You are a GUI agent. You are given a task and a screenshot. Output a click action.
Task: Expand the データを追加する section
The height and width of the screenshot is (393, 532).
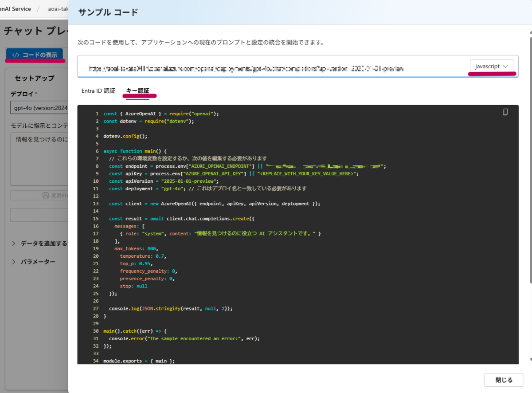(39, 244)
